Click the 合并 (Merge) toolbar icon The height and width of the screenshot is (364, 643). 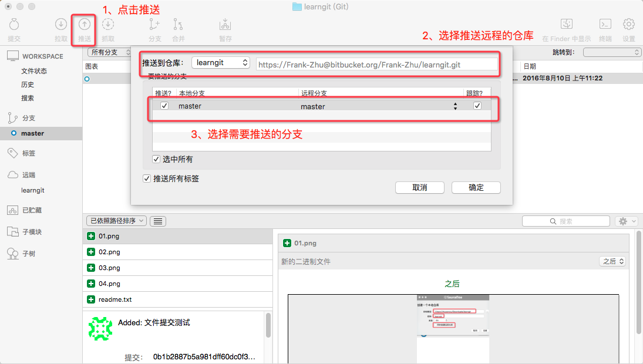178,25
